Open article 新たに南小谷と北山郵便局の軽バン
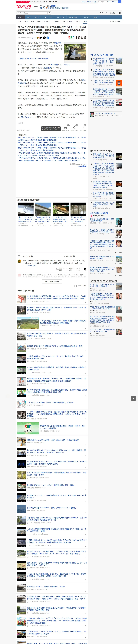This screenshot has height=644, width=138. coord(56,297)
